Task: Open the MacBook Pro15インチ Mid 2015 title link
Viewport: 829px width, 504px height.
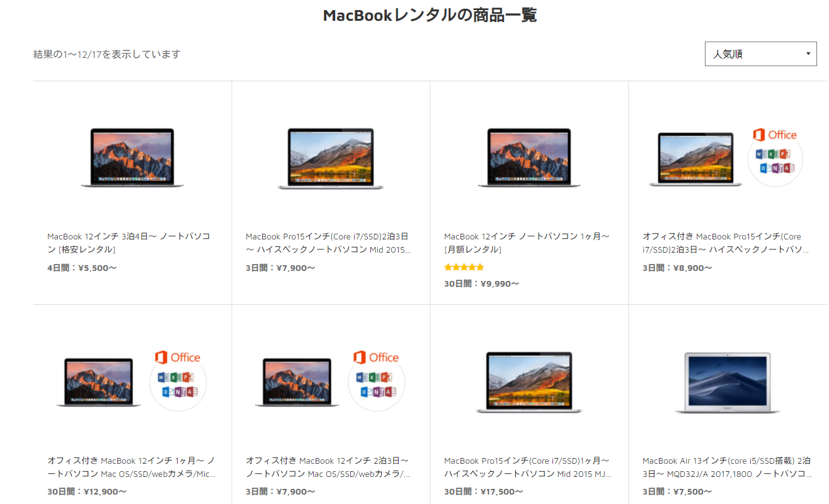Action: (x=328, y=243)
